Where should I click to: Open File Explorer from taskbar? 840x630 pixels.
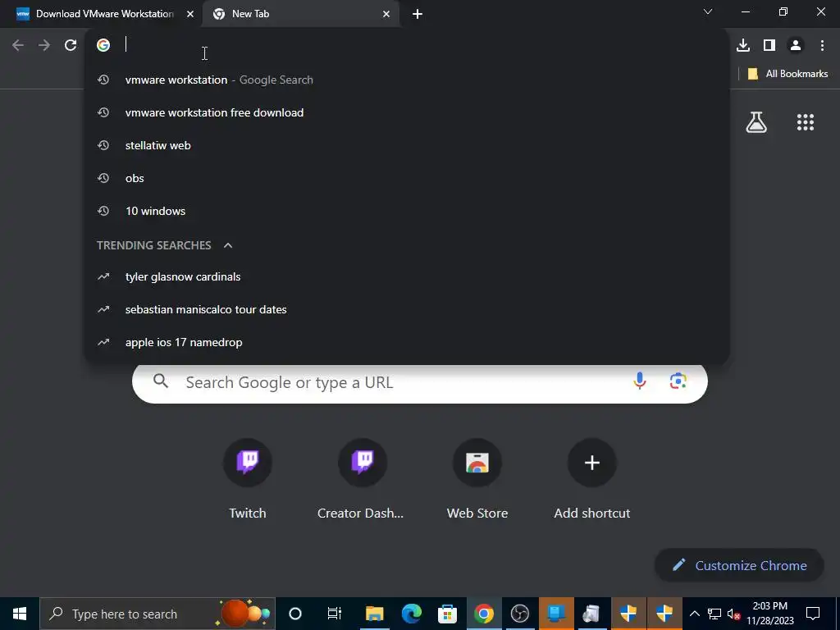(374, 614)
